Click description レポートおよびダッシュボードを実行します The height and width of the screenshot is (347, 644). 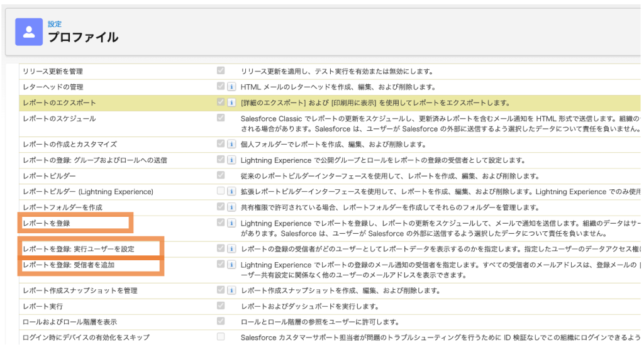tap(310, 306)
